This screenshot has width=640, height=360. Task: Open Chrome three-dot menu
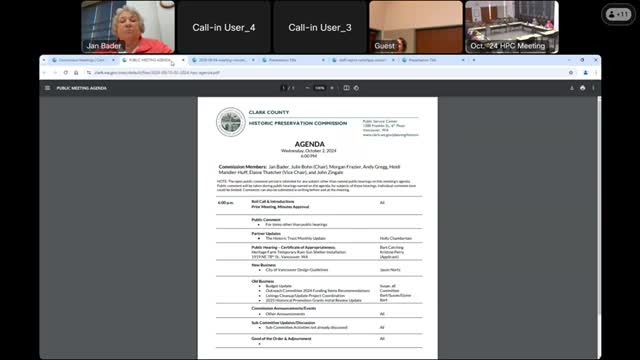pos(596,73)
